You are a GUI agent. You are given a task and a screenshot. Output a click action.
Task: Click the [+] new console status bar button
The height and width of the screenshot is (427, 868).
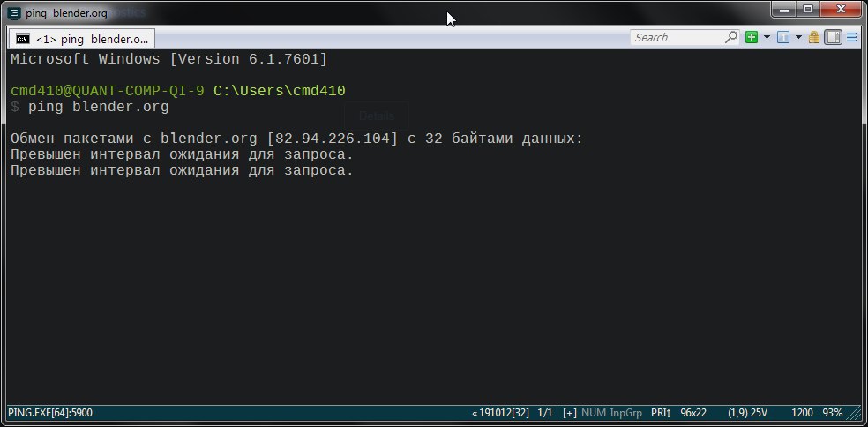tap(570, 413)
